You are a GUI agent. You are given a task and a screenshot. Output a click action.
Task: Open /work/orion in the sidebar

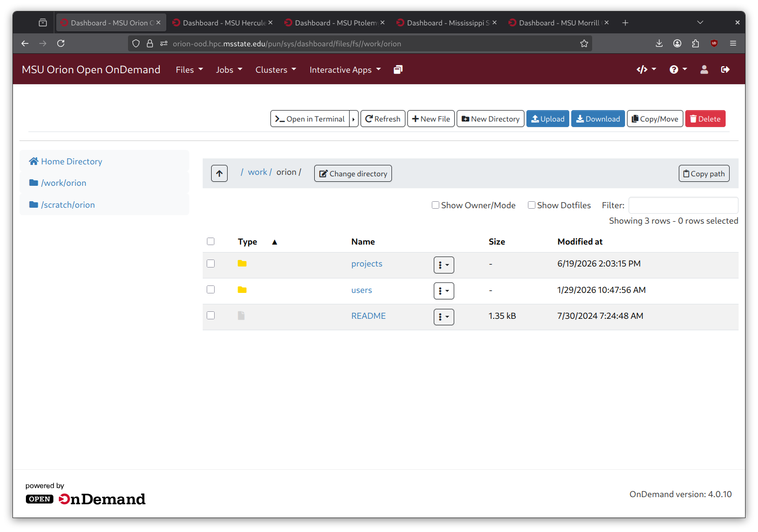pos(58,183)
